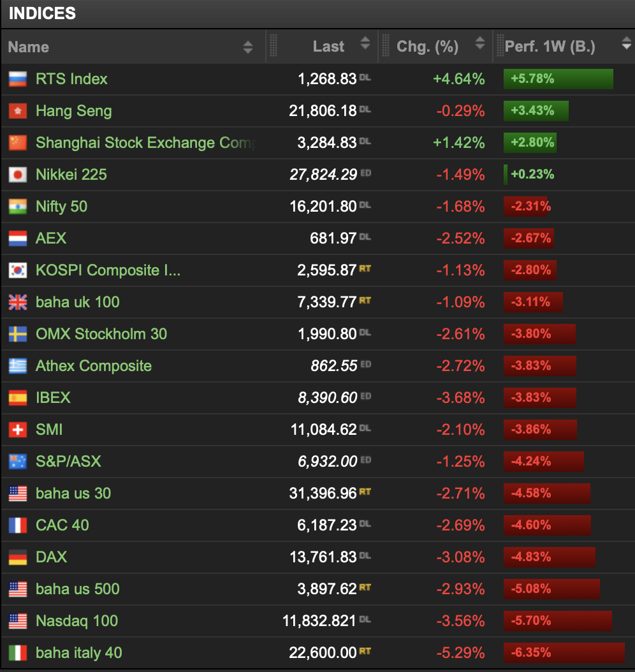Screen dimensions: 635x672
Task: Click the Chg. (%) column header label
Action: coord(427,47)
